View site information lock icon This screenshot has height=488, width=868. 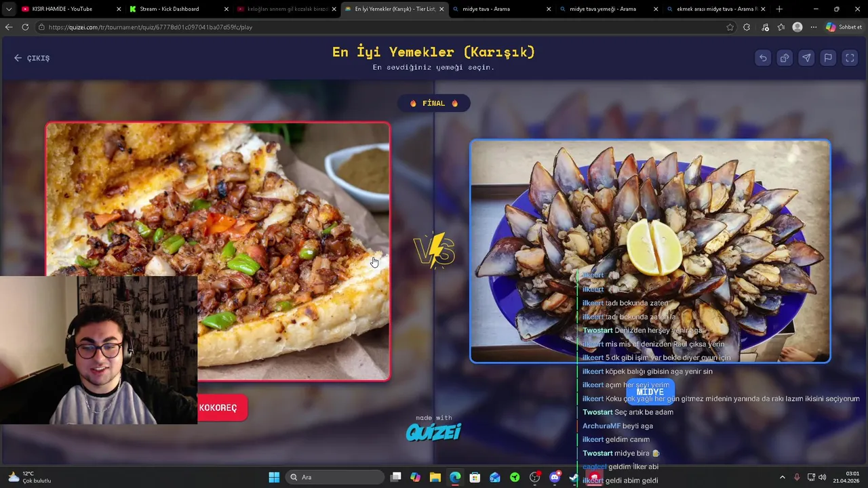point(41,27)
